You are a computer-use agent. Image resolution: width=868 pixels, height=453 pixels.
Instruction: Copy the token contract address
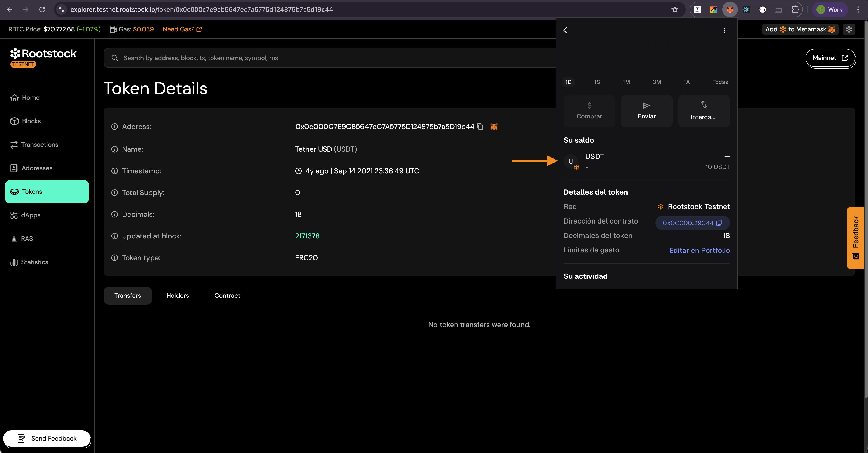point(480,127)
